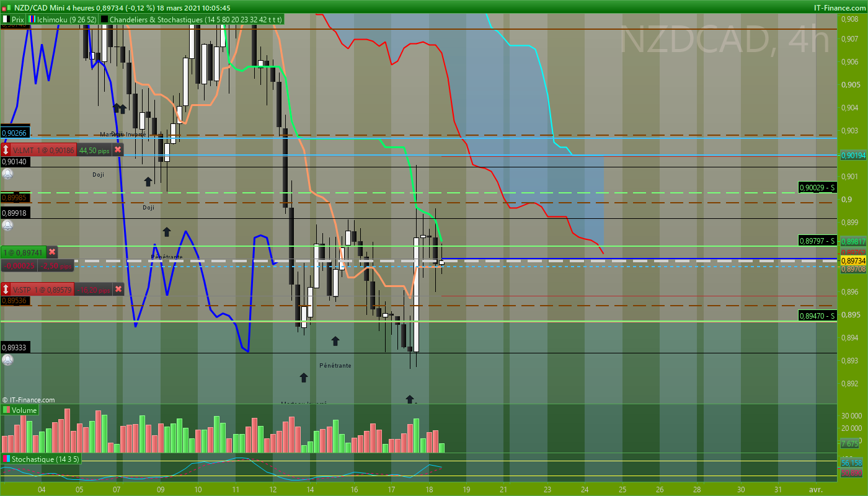Click the -2,50 pips position value
868x496 pixels.
[x=57, y=266]
